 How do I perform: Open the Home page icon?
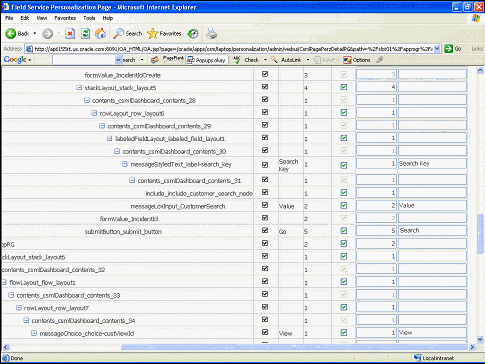(x=100, y=33)
